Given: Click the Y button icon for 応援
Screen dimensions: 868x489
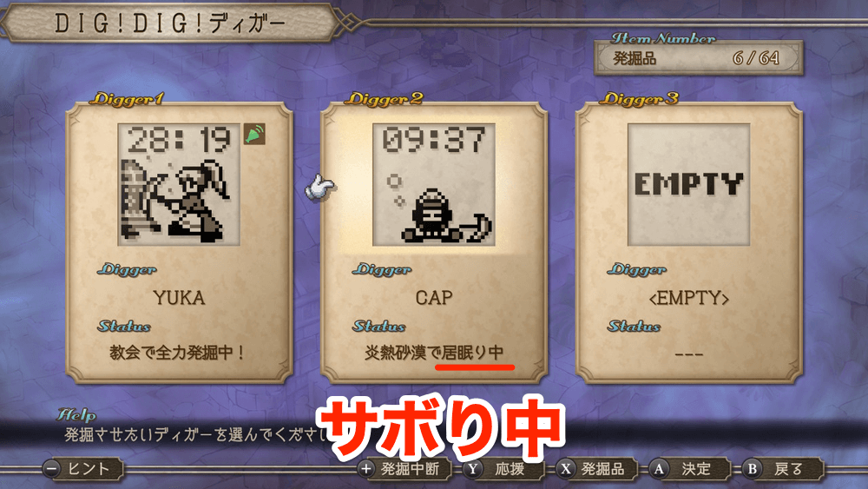Looking at the screenshot, I should (472, 469).
